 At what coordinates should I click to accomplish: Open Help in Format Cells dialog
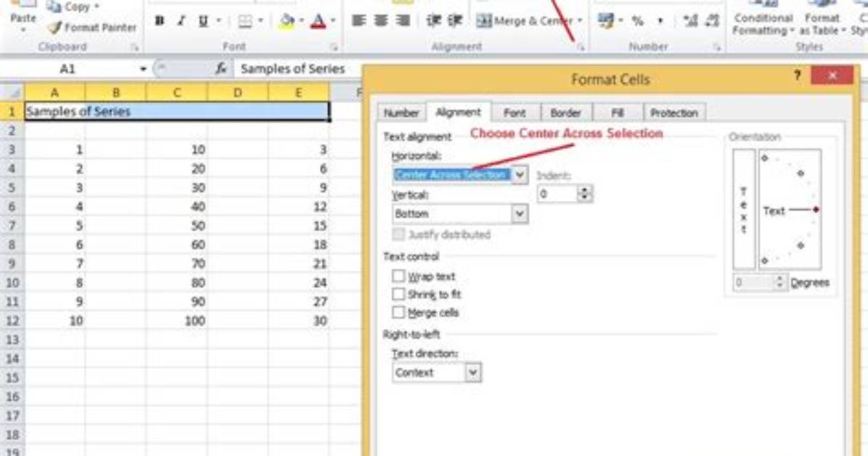tap(797, 76)
